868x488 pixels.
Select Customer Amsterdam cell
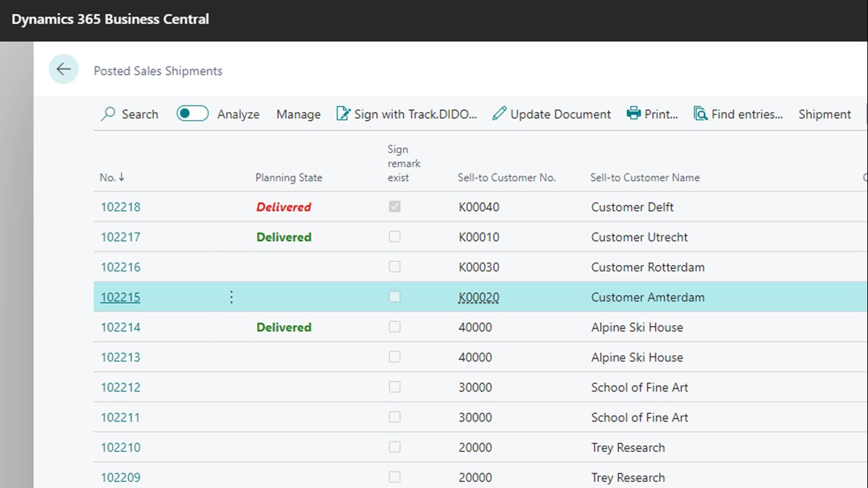pos(648,297)
